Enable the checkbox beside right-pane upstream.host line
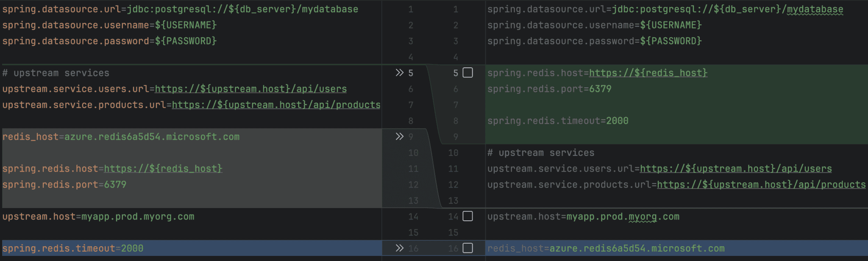Image resolution: width=868 pixels, height=261 pixels. [467, 217]
